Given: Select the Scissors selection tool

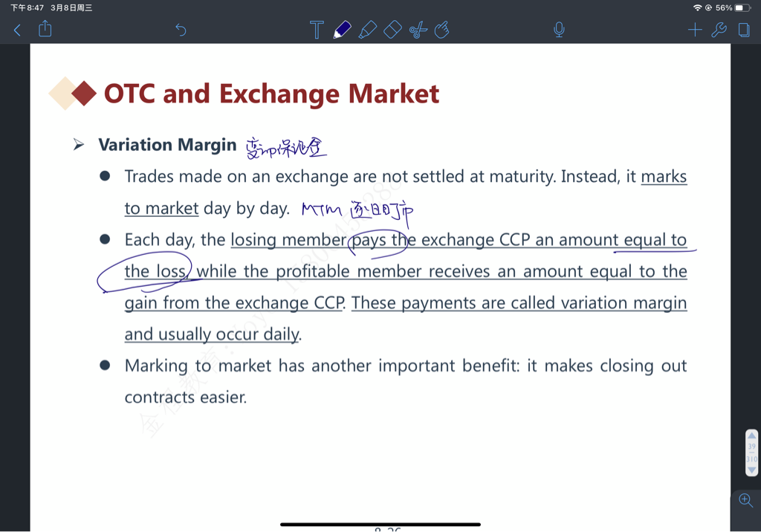Looking at the screenshot, I should [418, 30].
